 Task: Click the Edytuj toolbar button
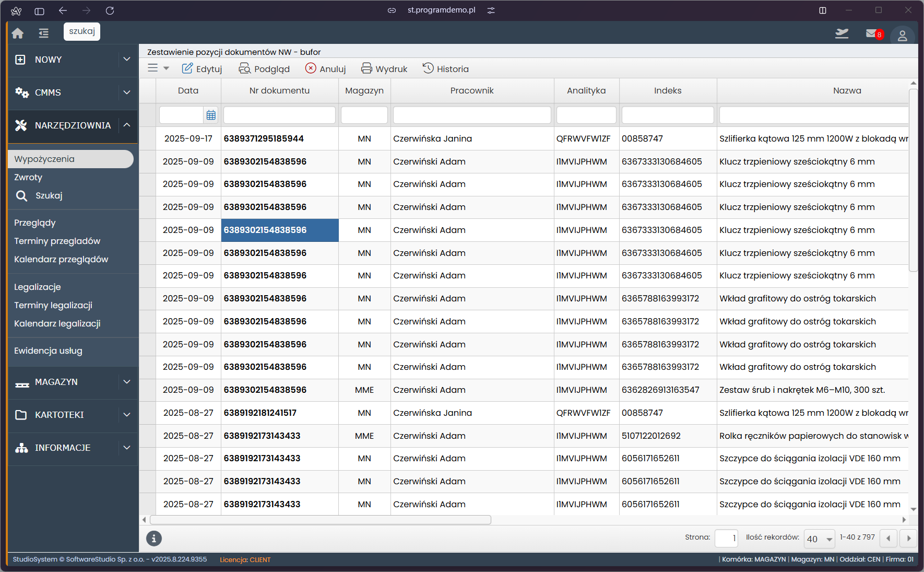point(202,69)
